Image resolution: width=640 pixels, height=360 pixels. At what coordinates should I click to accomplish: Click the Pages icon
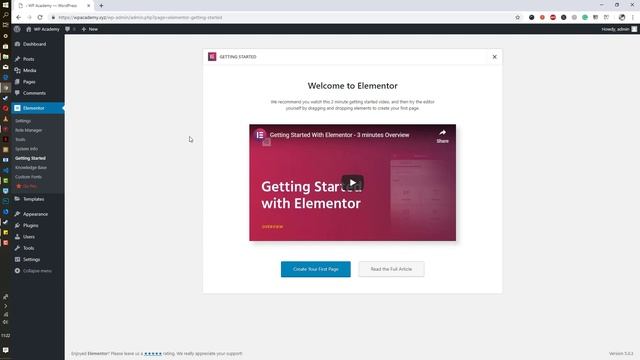click(x=17, y=82)
